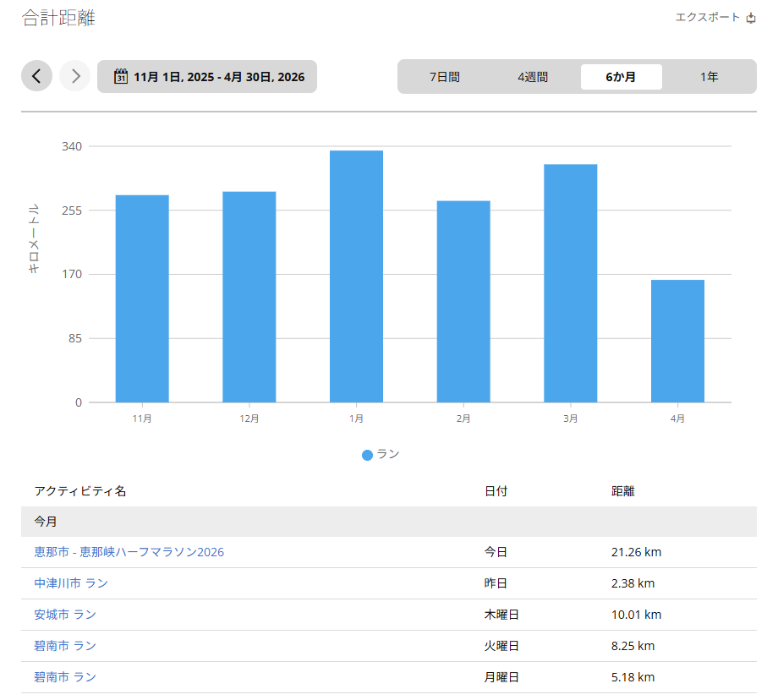Select the 3月 bar in the chart

[571, 283]
